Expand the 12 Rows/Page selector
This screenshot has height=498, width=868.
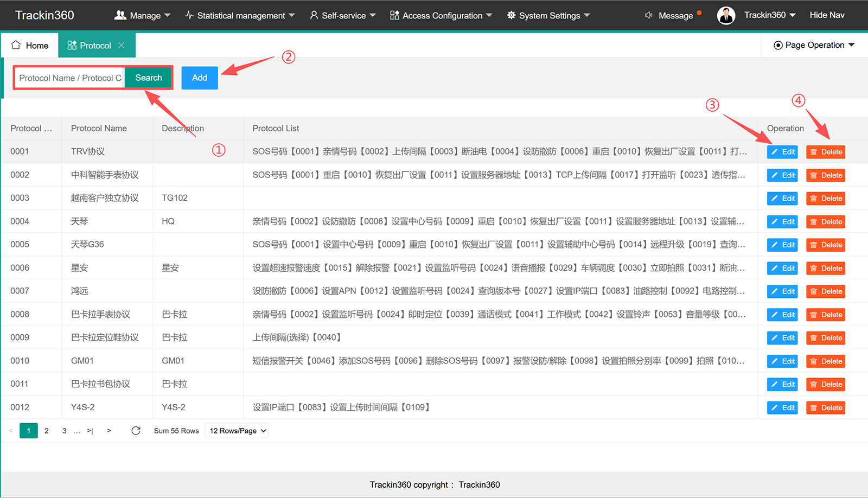[x=237, y=431]
